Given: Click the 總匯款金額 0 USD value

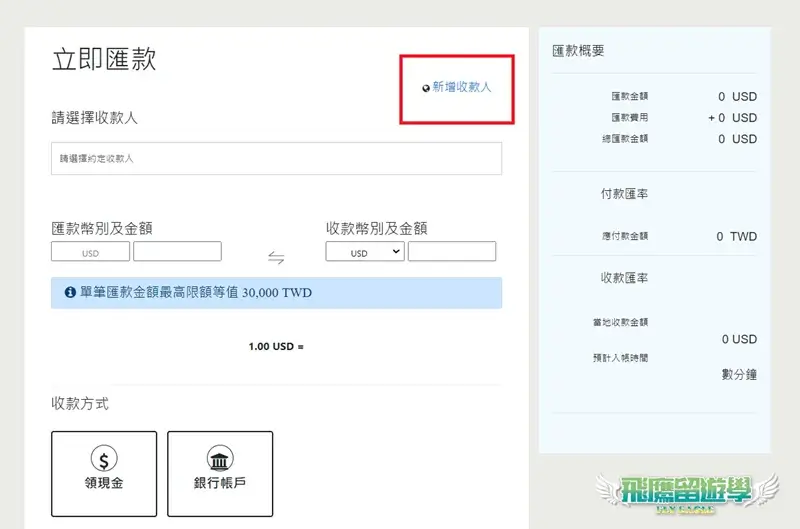Looking at the screenshot, I should 737,139.
